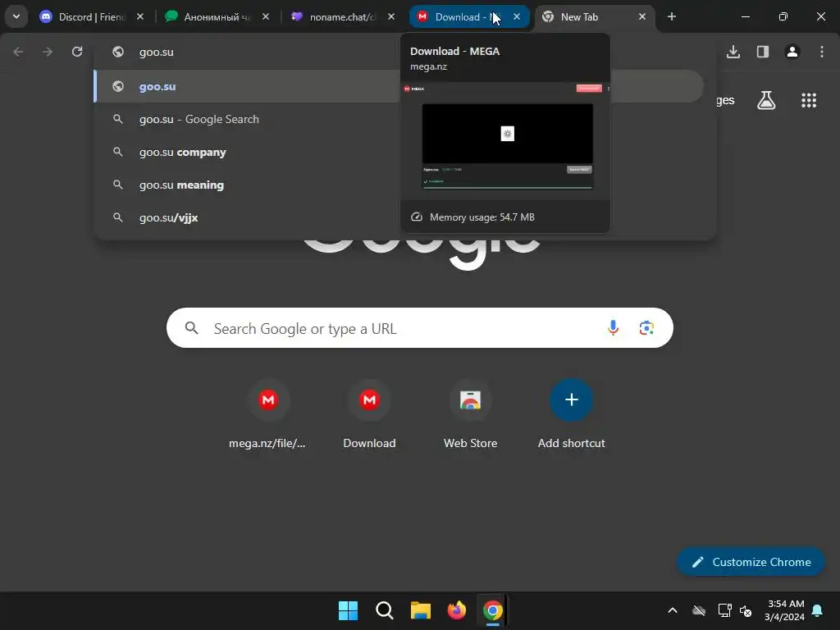Close the Анонимный чат tab
Screen dimensions: 840x630
pyautogui.click(x=266, y=16)
